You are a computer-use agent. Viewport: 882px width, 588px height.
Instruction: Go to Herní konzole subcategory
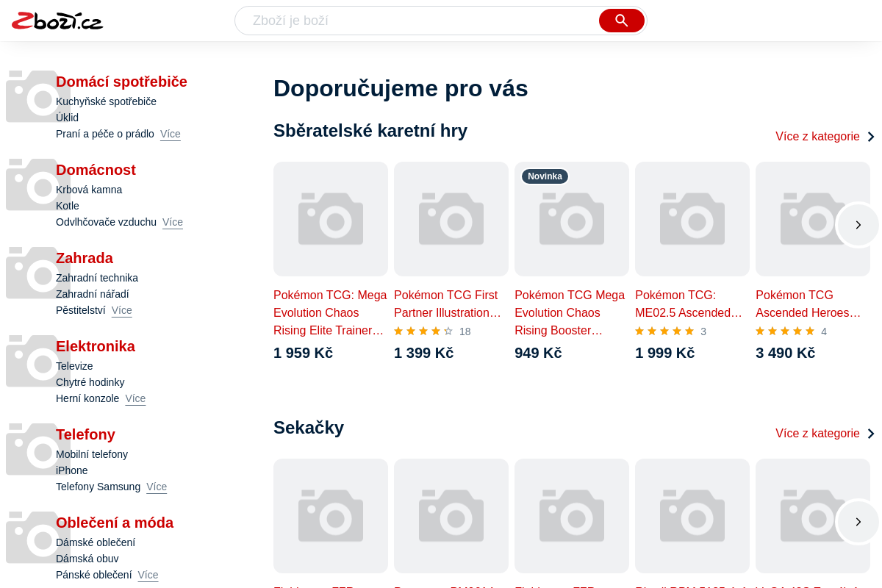pos(87,398)
